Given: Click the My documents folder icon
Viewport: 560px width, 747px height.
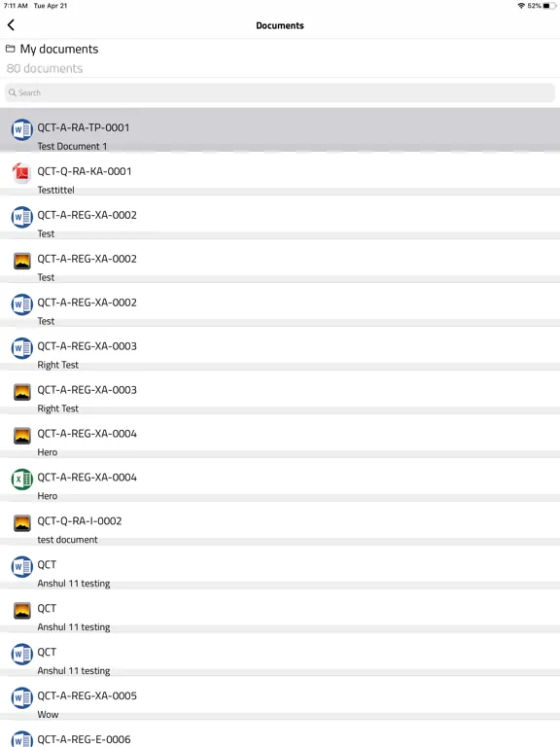Looking at the screenshot, I should coord(10,49).
